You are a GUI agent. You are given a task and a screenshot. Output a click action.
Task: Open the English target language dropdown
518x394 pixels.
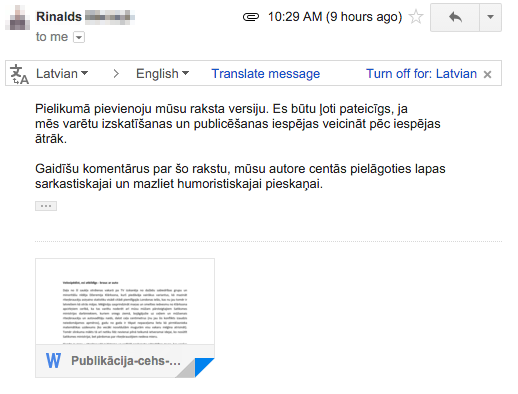[162, 73]
